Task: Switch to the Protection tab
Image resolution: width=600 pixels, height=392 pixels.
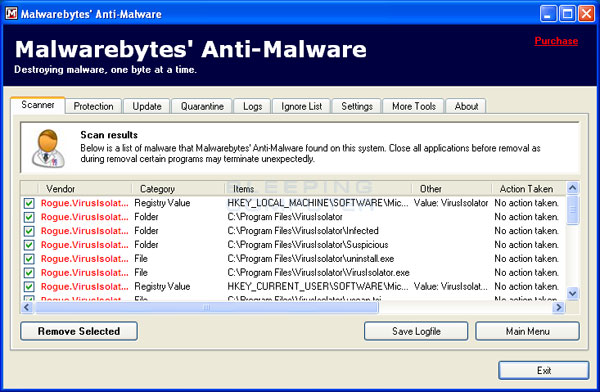Action: 93,106
